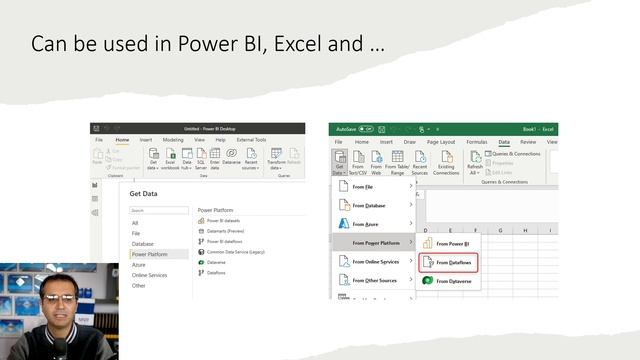Screen dimensions: 640x360
Task: Select Dataflows connector in Get Data list
Action: click(211, 273)
